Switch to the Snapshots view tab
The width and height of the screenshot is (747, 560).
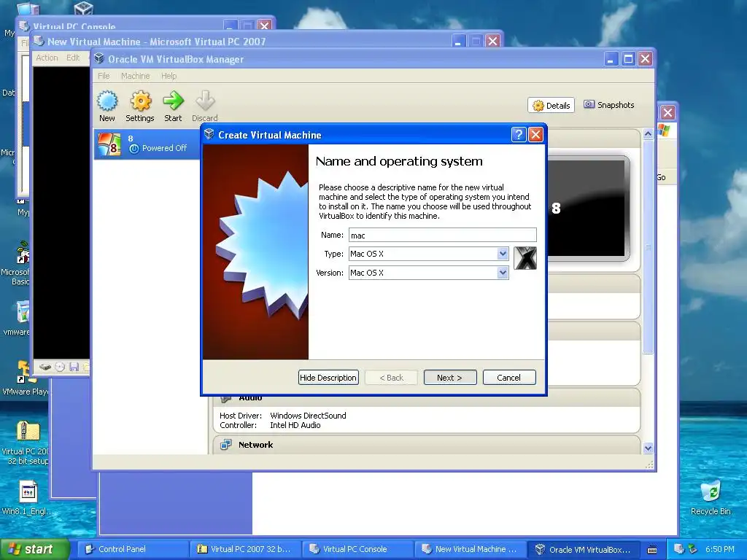tap(609, 105)
